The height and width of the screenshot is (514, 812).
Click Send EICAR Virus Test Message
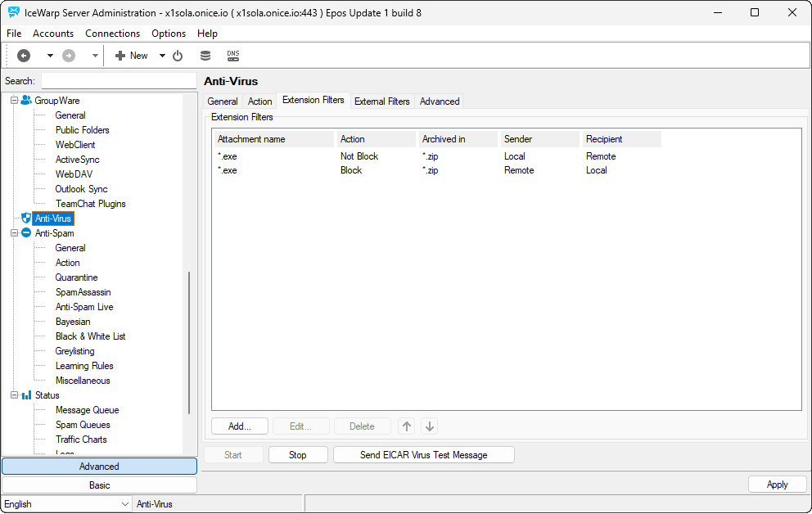tap(424, 455)
